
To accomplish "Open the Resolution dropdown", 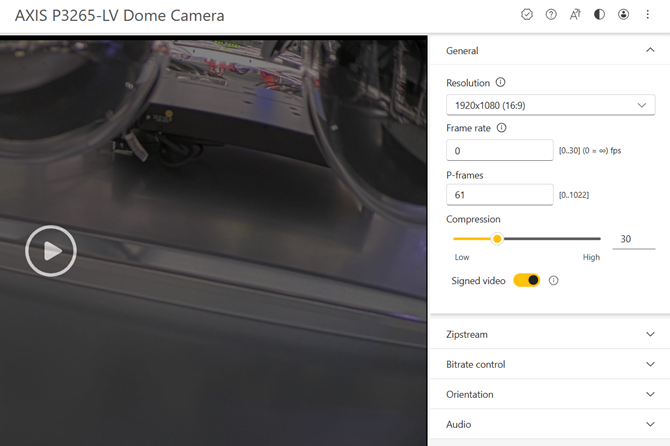I will pos(550,105).
